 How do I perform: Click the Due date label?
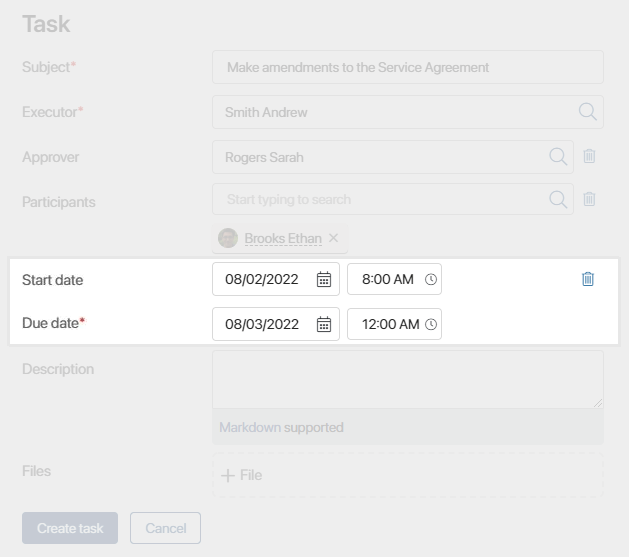[x=53, y=323]
